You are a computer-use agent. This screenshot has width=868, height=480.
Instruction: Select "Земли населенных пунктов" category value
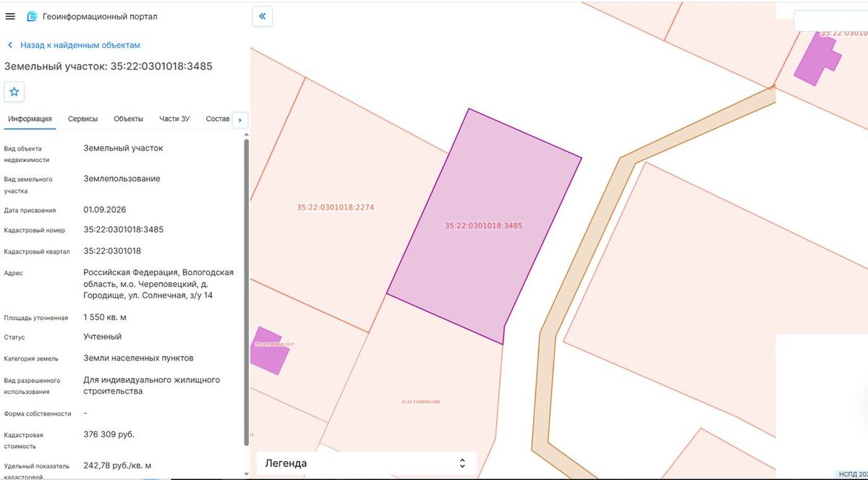pyautogui.click(x=139, y=358)
